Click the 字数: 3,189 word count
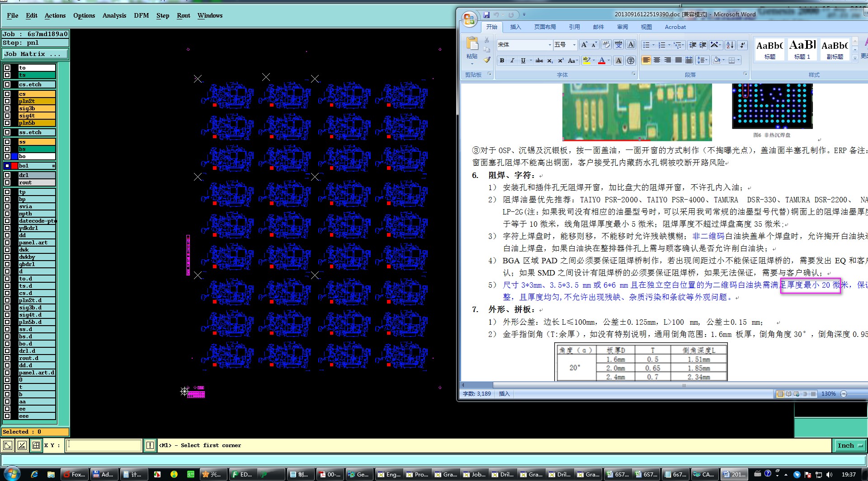The width and height of the screenshot is (868, 481). (476, 394)
